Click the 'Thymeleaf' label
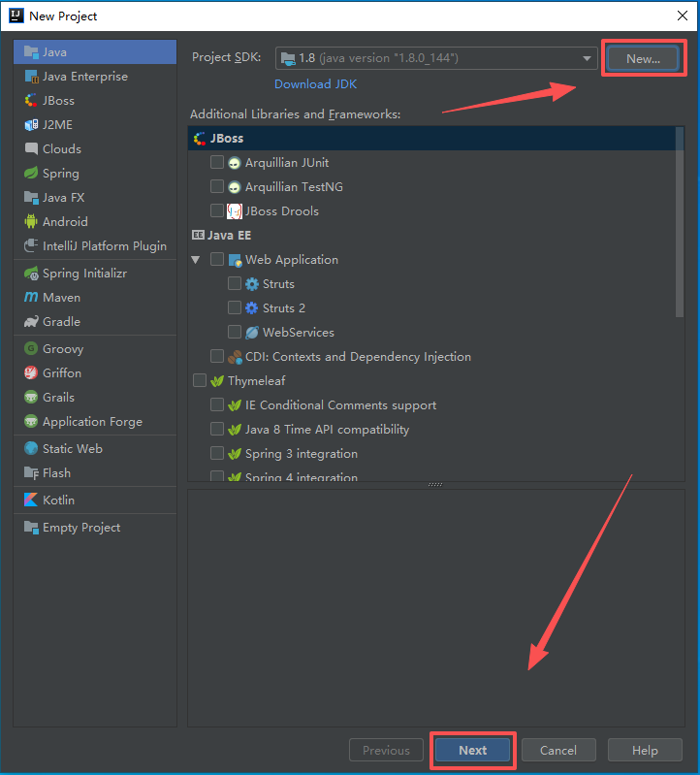 click(x=256, y=380)
